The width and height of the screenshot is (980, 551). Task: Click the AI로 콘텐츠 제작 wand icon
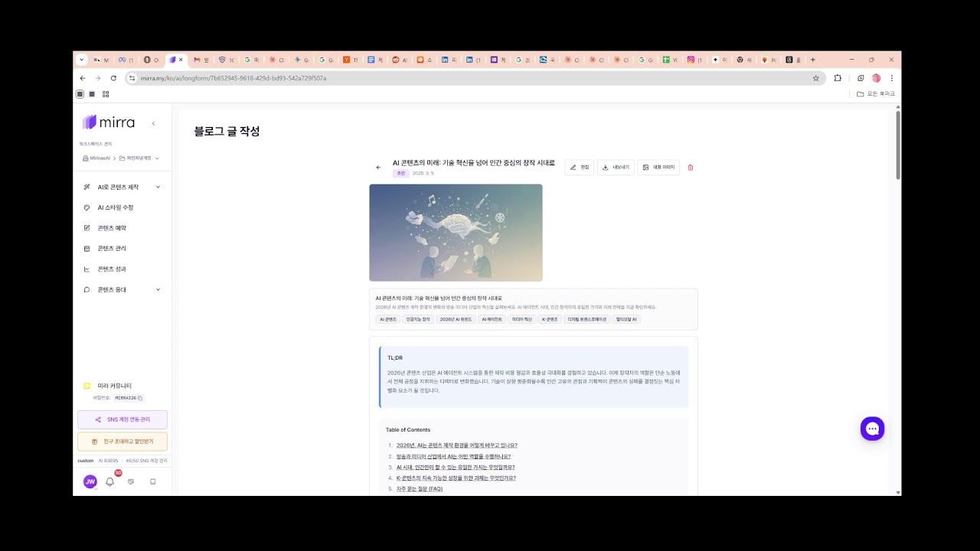click(87, 187)
